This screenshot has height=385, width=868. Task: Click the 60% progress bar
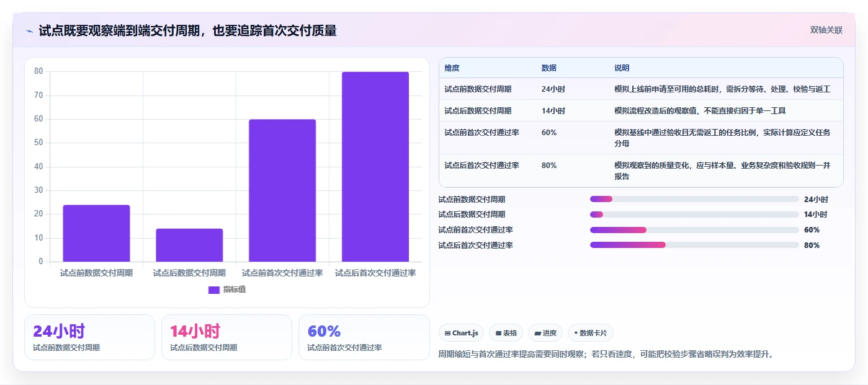click(694, 230)
